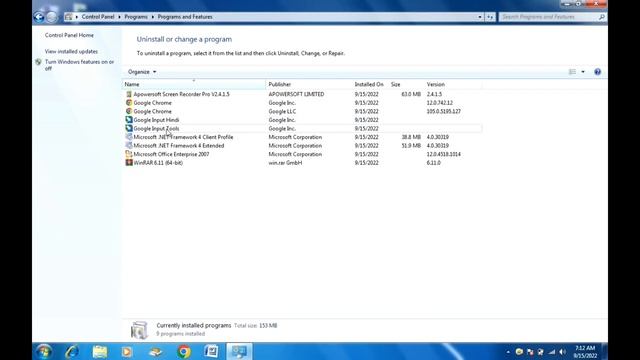Viewport: 640px width, 360px height.
Task: Click the win.rar GmbH publisher cell
Action: click(285, 163)
